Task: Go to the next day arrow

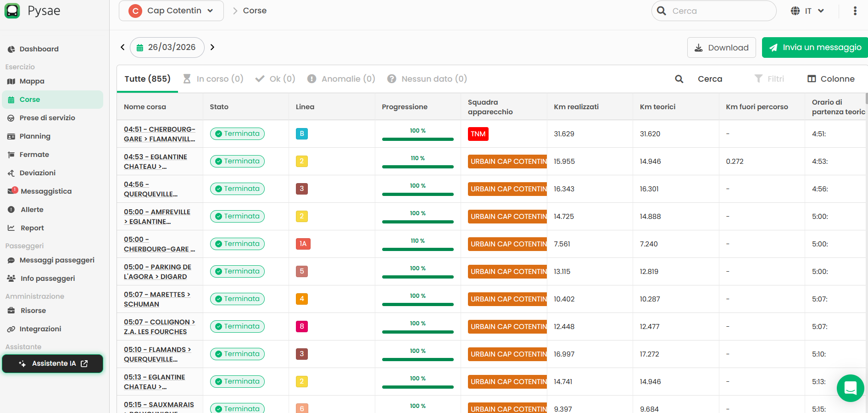Action: point(212,47)
